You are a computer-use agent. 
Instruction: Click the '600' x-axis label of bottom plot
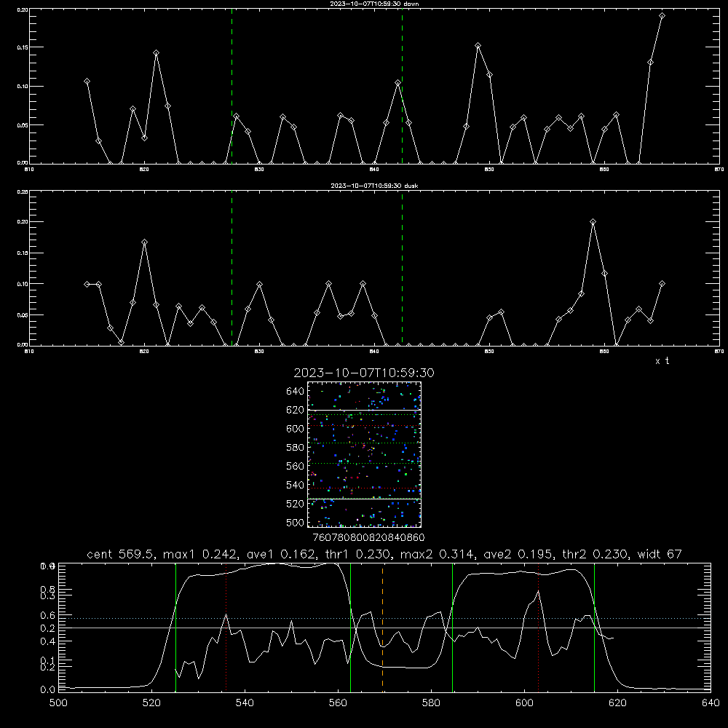click(x=524, y=703)
